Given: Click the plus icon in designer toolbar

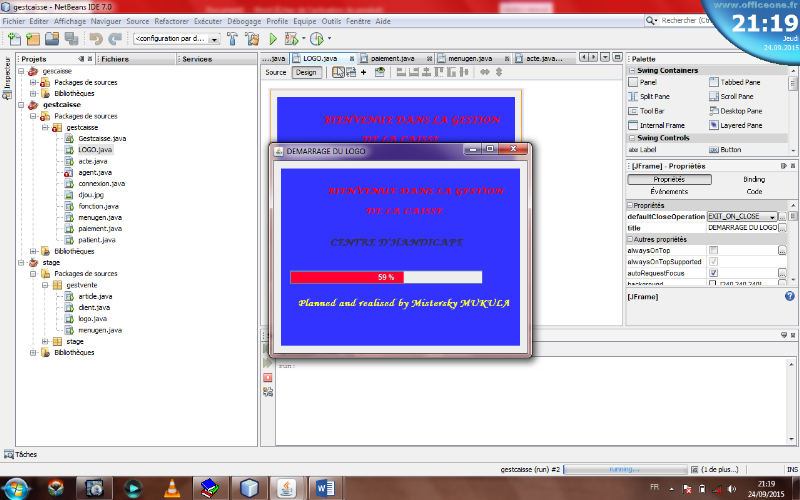Looking at the screenshot, I should click(363, 72).
